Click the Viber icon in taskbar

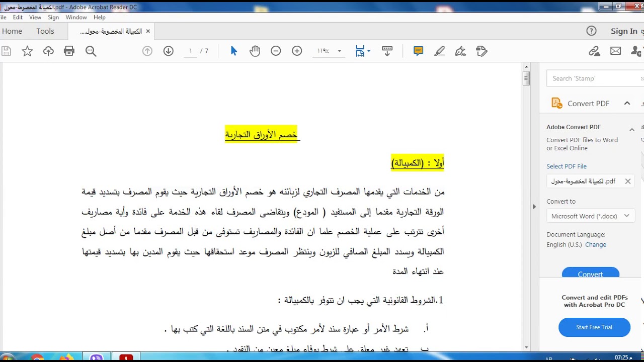point(96,358)
